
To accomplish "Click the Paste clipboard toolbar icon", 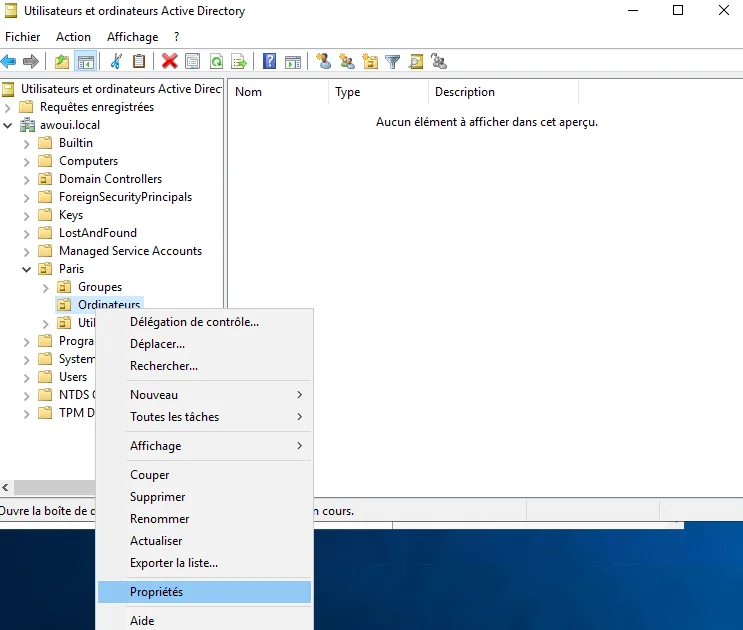I will (139, 62).
